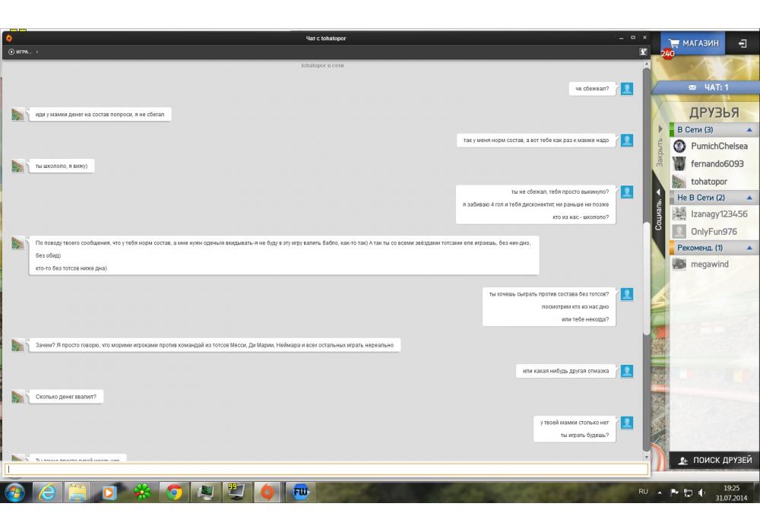This screenshot has height=532, width=760.
Task: Open ICQ green flower icon in taskbar
Action: point(142,492)
